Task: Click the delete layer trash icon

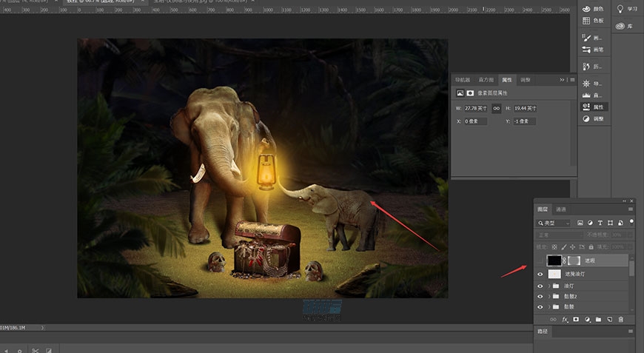Action: (x=620, y=320)
